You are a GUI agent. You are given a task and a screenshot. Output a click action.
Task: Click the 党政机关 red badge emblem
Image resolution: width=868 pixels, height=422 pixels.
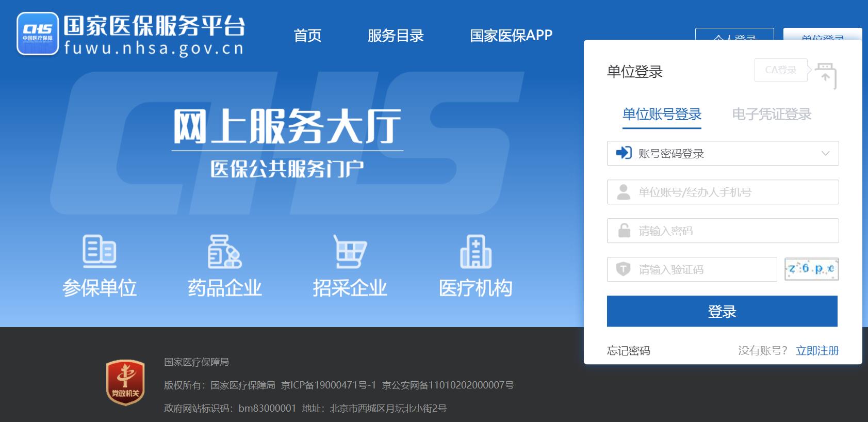pyautogui.click(x=125, y=382)
